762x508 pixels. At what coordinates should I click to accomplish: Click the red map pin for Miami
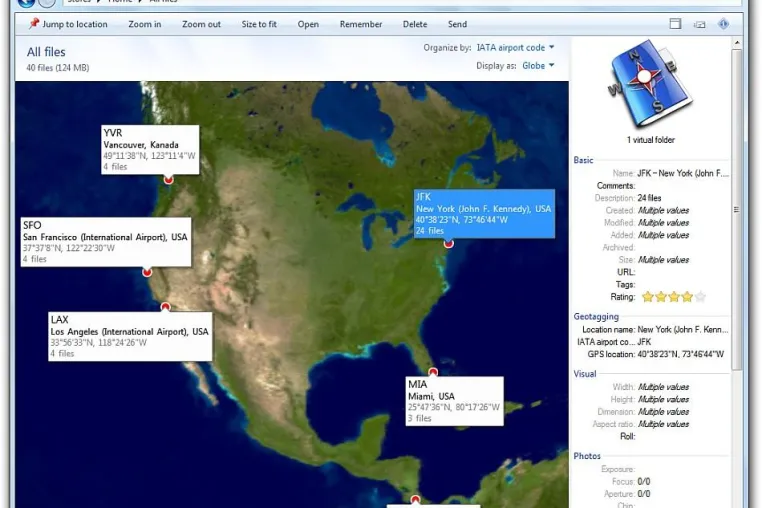(433, 372)
